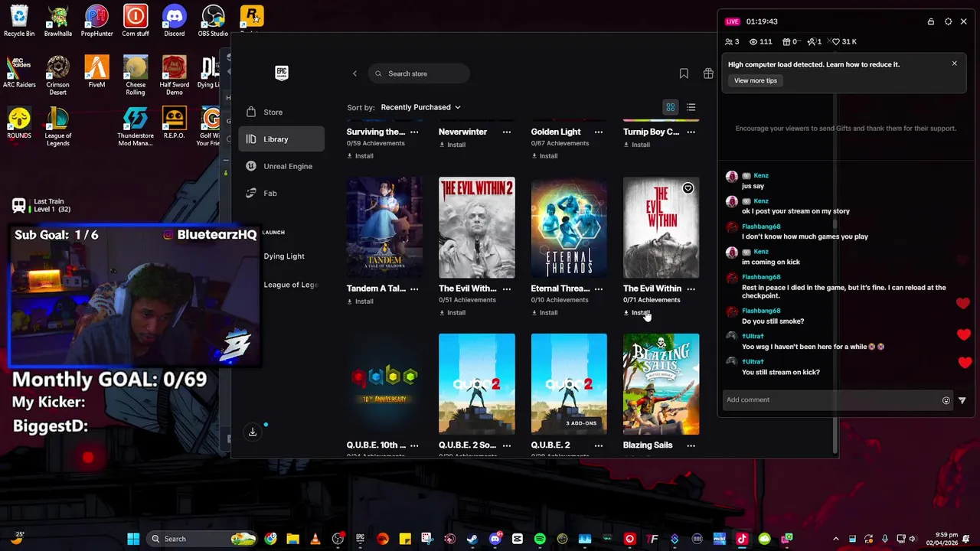980x551 pixels.
Task: Install Golden Light
Action: pyautogui.click(x=544, y=156)
